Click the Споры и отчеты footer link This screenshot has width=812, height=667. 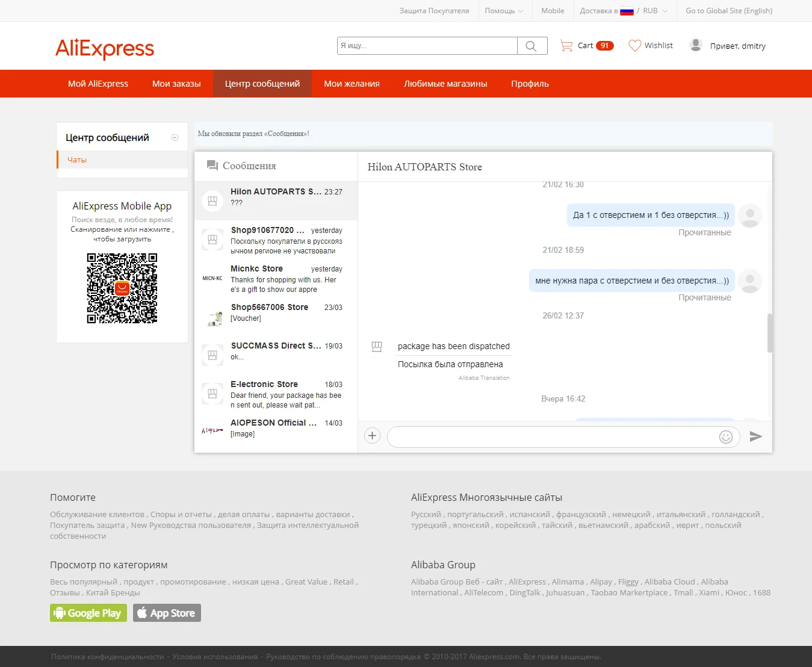181,515
